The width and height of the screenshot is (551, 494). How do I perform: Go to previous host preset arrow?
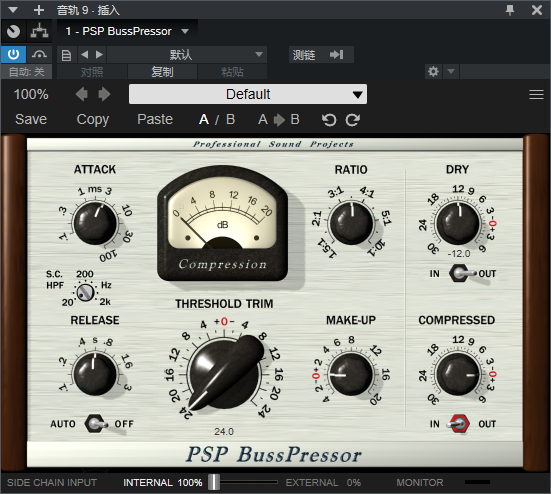[x=85, y=54]
